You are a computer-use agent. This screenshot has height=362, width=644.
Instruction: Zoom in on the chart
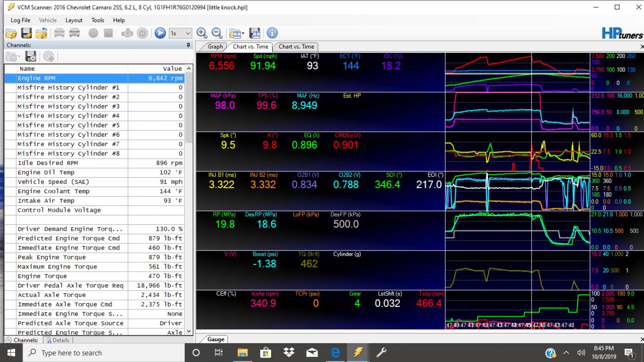(202, 33)
